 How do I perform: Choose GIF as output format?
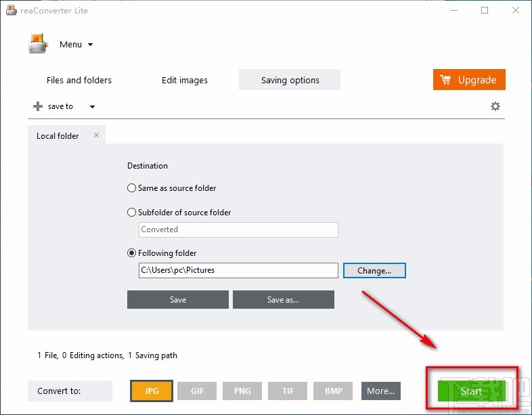pos(197,391)
